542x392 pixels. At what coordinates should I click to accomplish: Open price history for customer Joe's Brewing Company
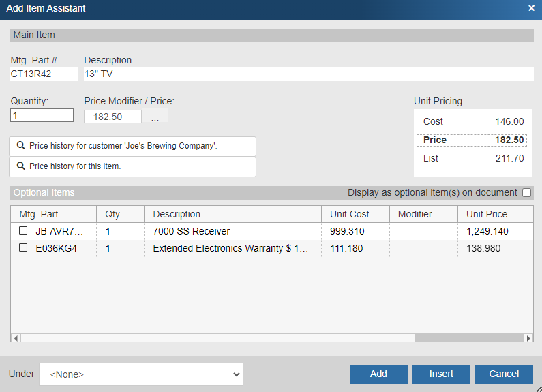(133, 146)
